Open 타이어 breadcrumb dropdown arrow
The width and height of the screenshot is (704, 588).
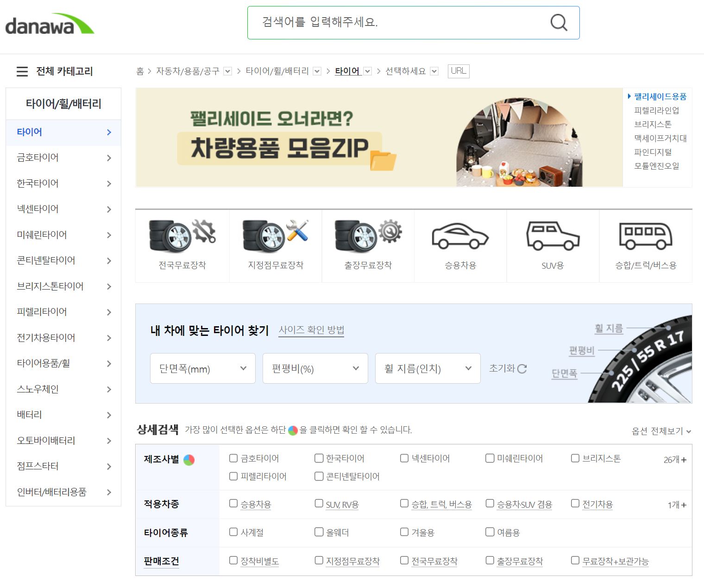pyautogui.click(x=368, y=71)
